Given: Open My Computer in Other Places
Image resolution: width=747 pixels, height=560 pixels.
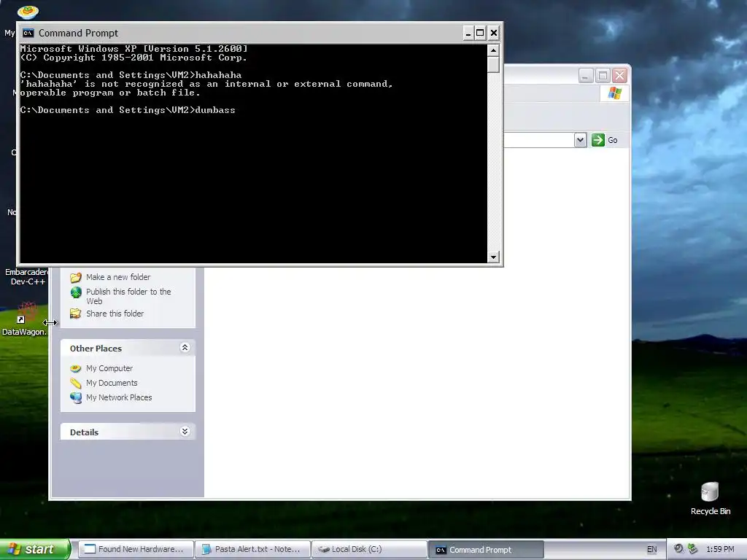Looking at the screenshot, I should 109,368.
